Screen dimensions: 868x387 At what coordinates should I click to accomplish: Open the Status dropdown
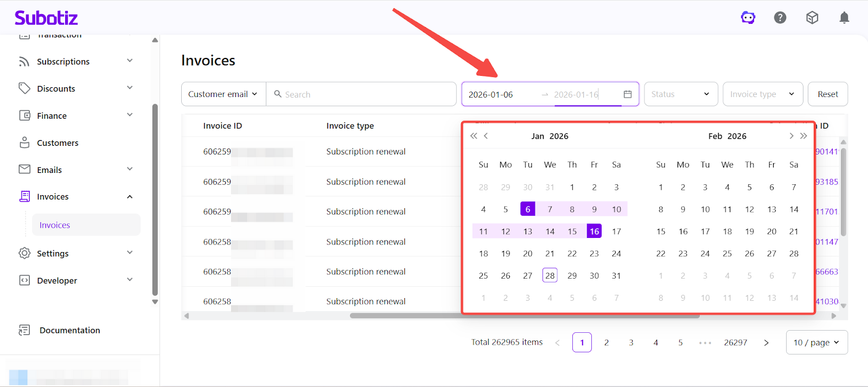pyautogui.click(x=680, y=94)
